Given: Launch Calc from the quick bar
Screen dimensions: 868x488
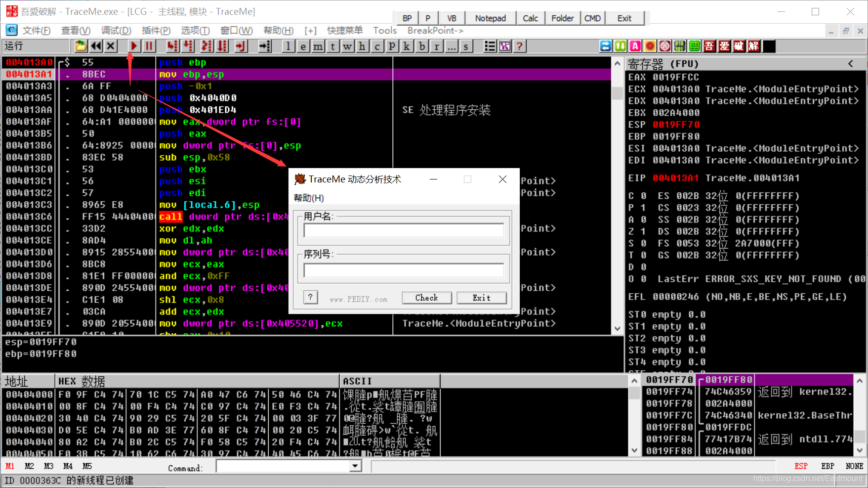Looking at the screenshot, I should coord(530,18).
